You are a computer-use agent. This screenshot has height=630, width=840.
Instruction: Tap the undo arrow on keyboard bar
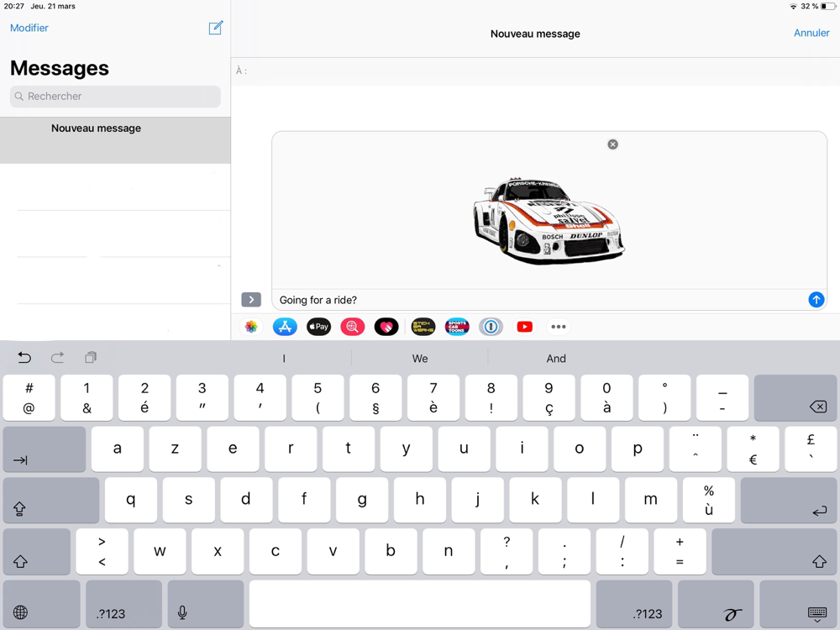pyautogui.click(x=24, y=357)
